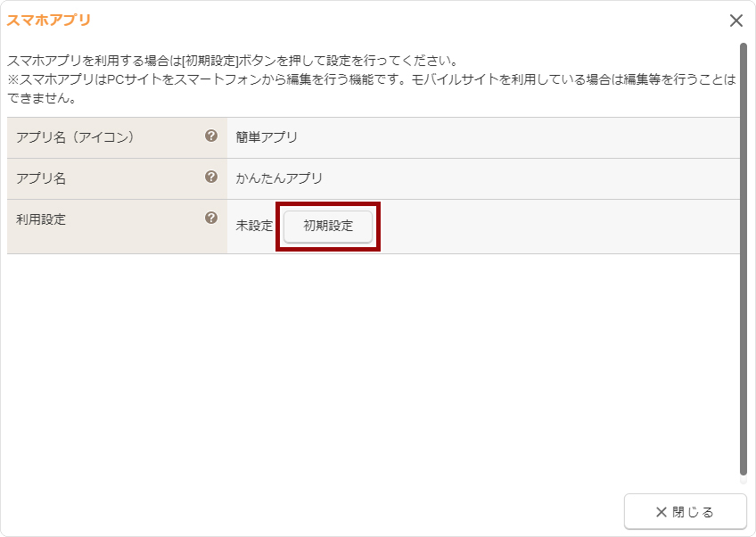Click help icon beside アプリ名（アイコン）

point(211,136)
